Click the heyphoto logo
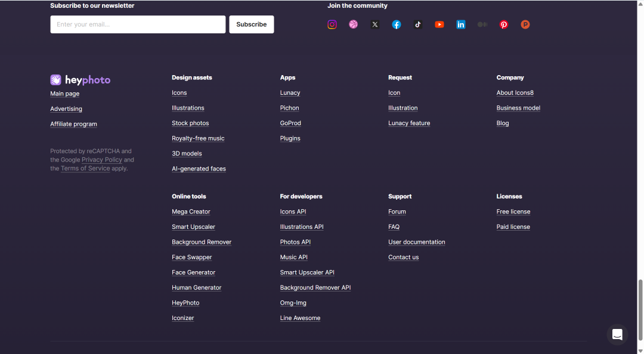 tap(80, 80)
